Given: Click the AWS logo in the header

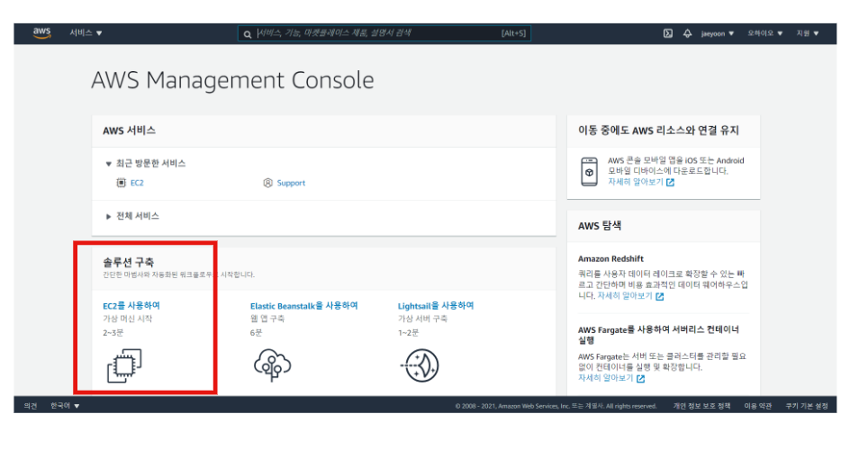Looking at the screenshot, I should pyautogui.click(x=42, y=32).
